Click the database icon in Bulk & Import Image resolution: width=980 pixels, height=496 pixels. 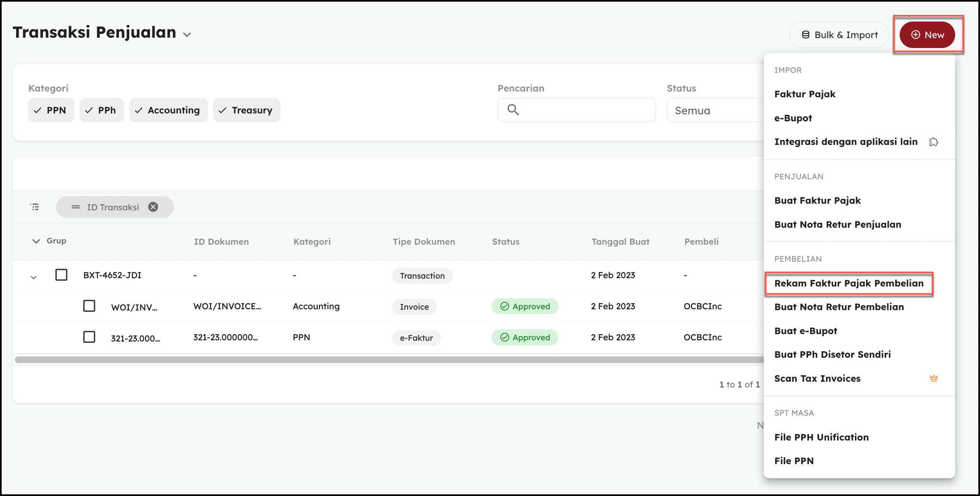(x=806, y=35)
